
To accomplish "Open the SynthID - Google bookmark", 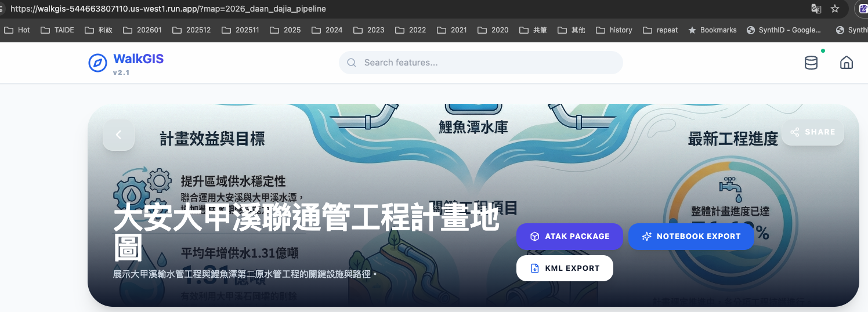I will click(784, 30).
